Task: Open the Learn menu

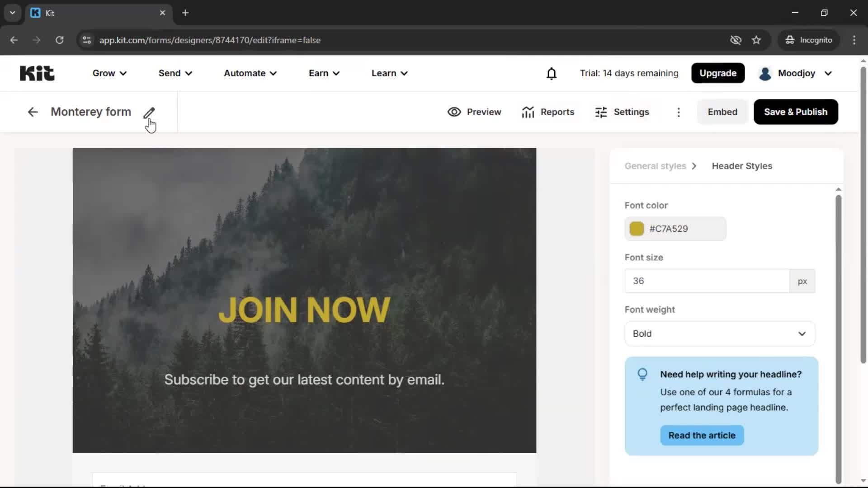Action: click(389, 73)
